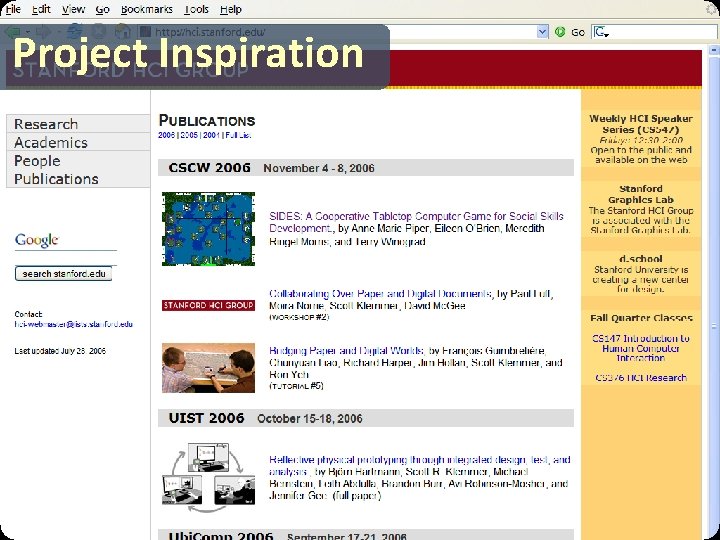The height and width of the screenshot is (540, 720).
Task: Click the green Go icon
Action: pyautogui.click(x=560, y=32)
